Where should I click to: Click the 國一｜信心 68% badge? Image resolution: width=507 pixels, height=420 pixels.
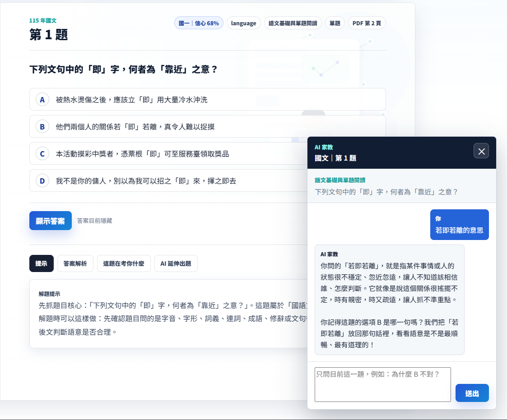point(199,23)
